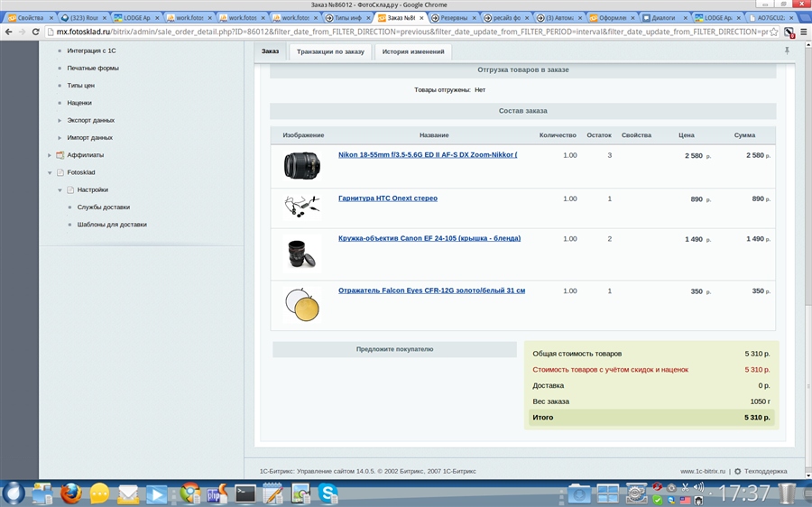
Task: Open the История изменений tab
Action: (x=412, y=51)
